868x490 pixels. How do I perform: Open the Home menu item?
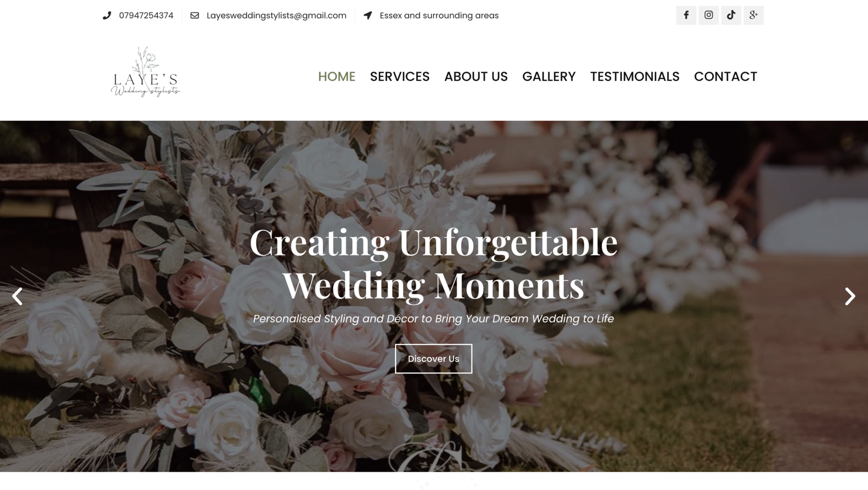(336, 76)
